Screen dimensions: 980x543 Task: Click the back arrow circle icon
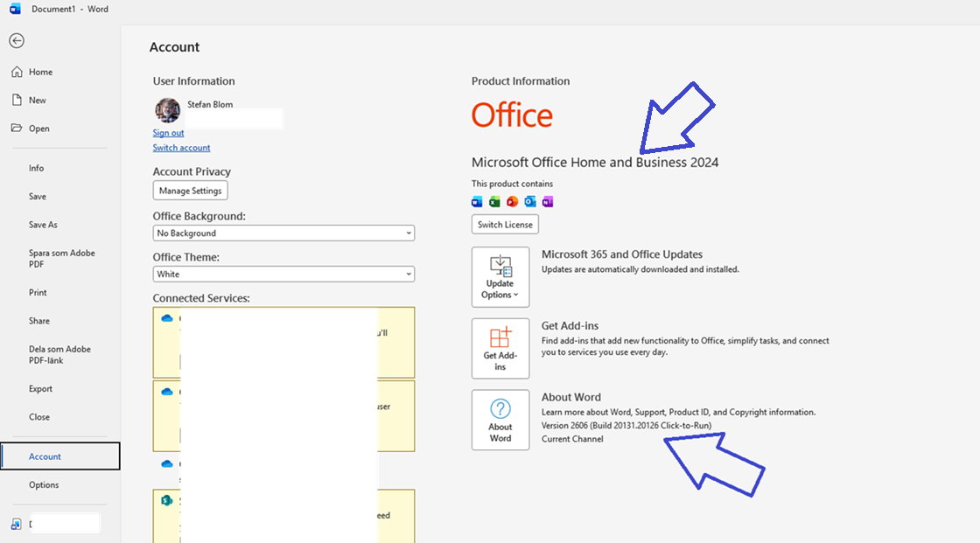click(x=17, y=40)
